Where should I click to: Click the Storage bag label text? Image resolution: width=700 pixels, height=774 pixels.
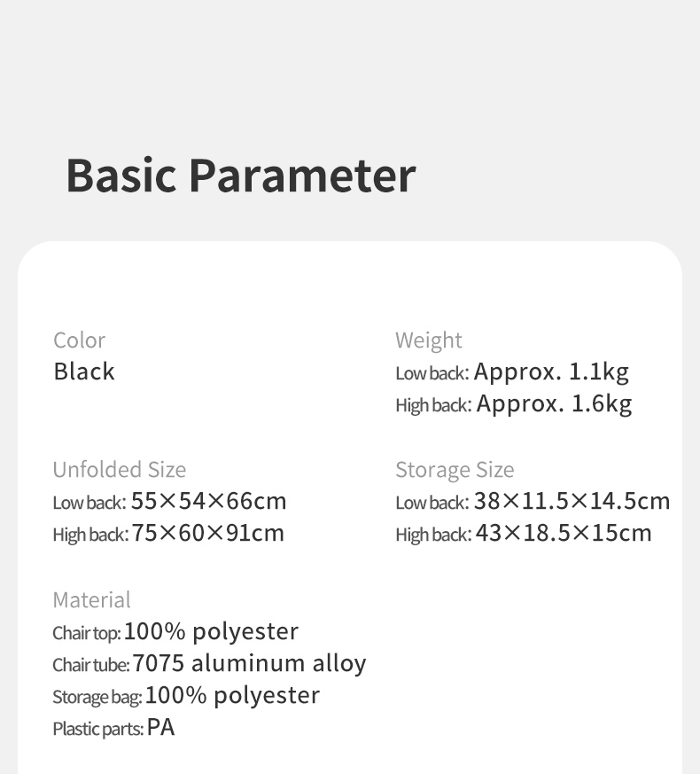click(97, 697)
